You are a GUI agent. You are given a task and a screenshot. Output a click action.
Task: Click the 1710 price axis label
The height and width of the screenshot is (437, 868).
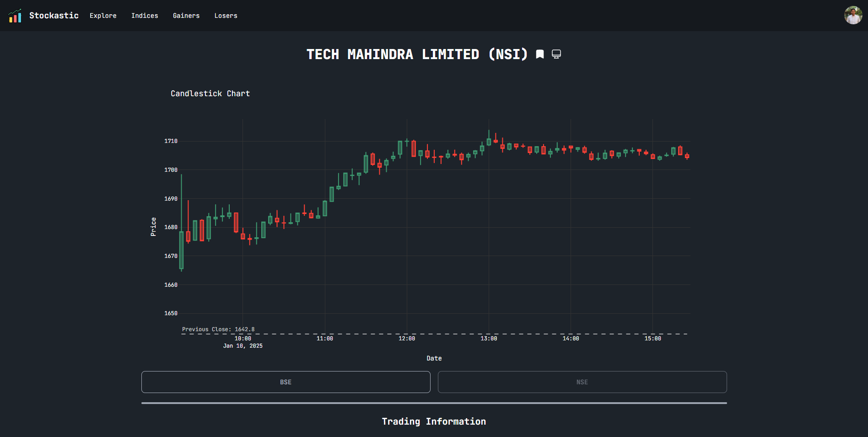[171, 141]
